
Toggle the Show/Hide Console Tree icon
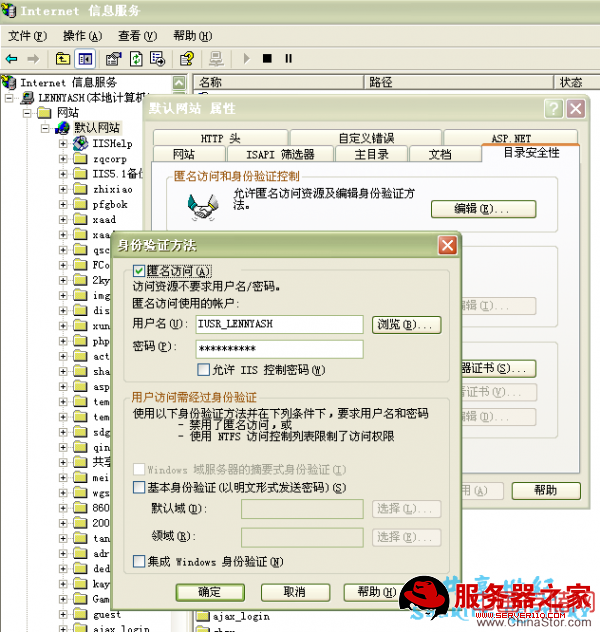point(85,58)
